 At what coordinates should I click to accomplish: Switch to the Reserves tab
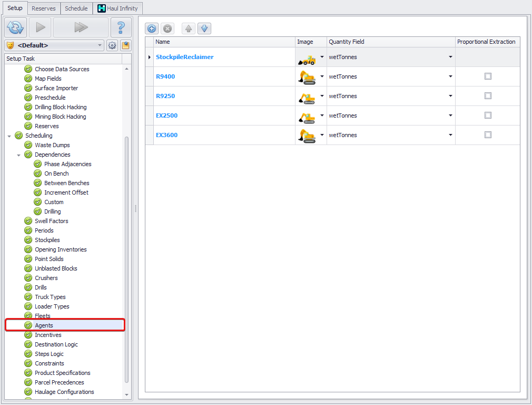pyautogui.click(x=43, y=8)
